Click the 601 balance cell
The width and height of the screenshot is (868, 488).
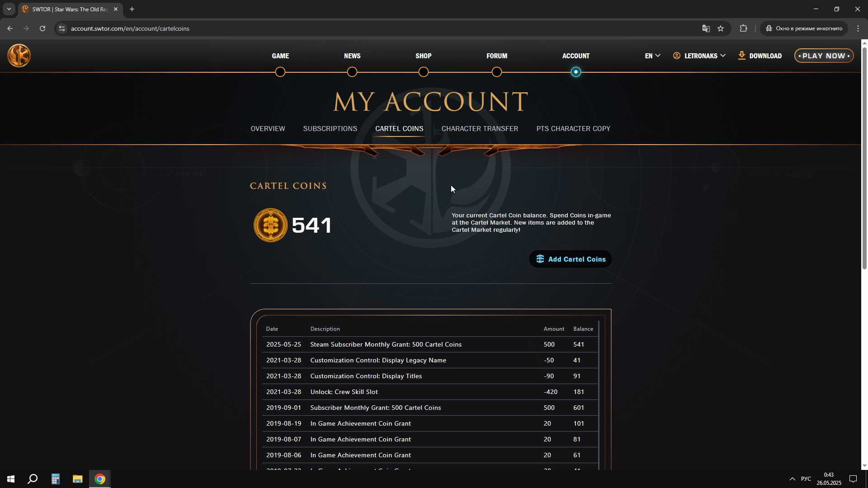point(579,408)
